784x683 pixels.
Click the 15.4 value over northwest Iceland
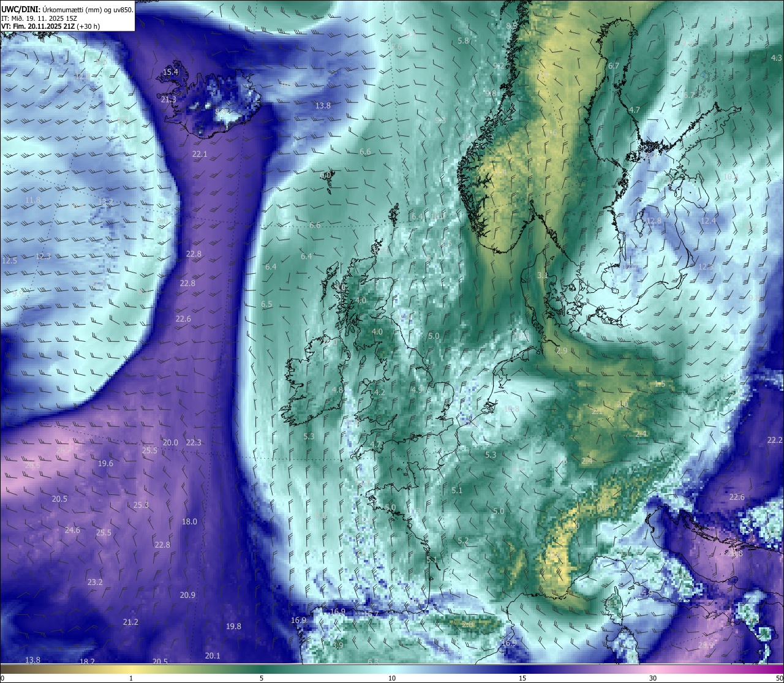(170, 72)
